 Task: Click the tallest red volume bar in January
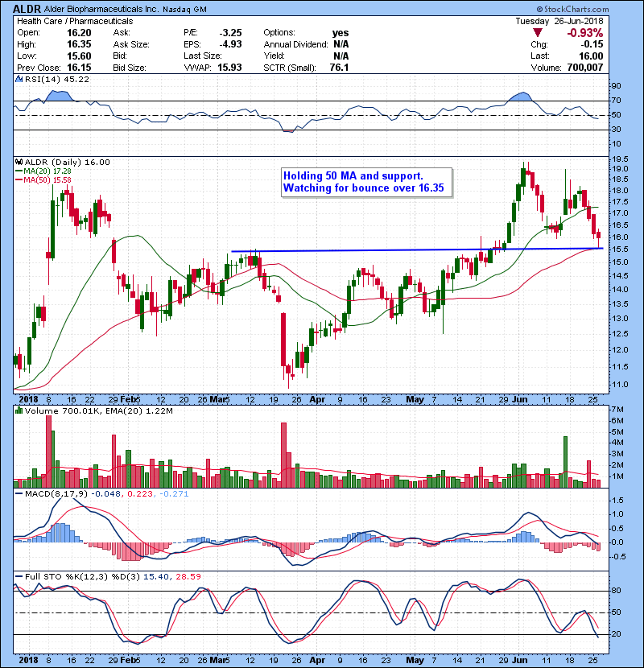[48, 452]
